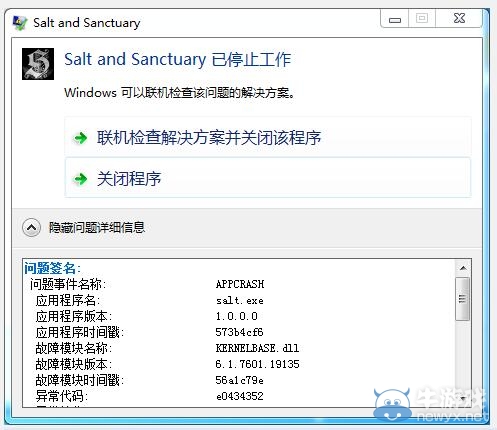Minimize the Salt and Sanctuary dialog
Screen dimensions: 497x430
coord(395,19)
